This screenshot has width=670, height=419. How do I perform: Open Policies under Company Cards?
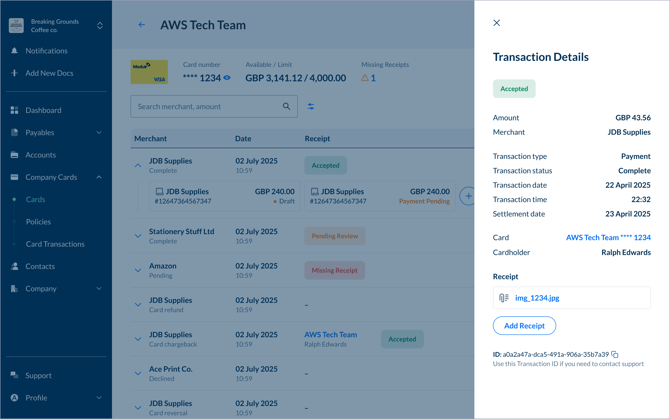[x=38, y=222]
